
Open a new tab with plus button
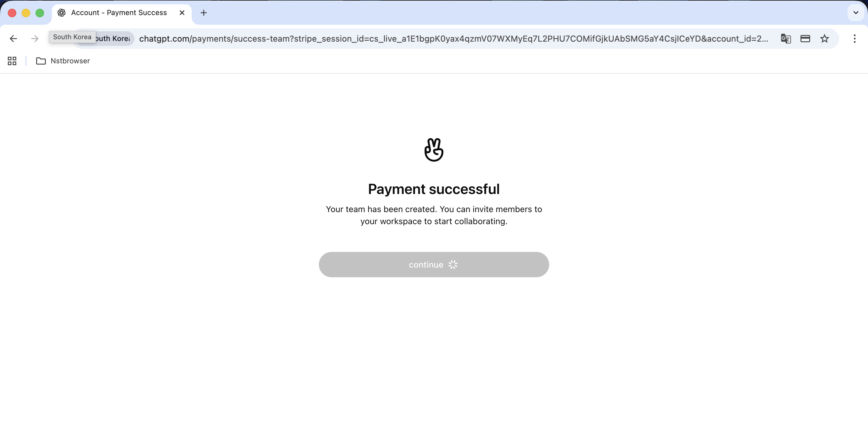(x=203, y=13)
